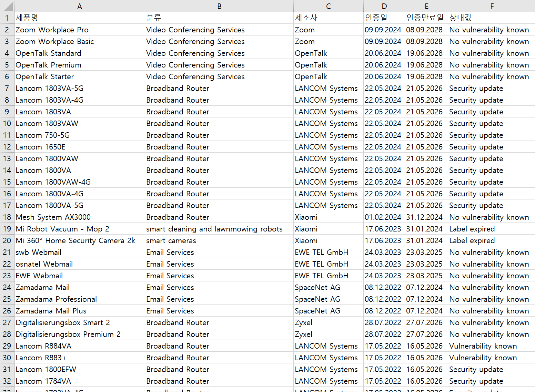Select cell 'OpenTalk Starter'
This screenshot has height=392, width=535.
coord(80,76)
